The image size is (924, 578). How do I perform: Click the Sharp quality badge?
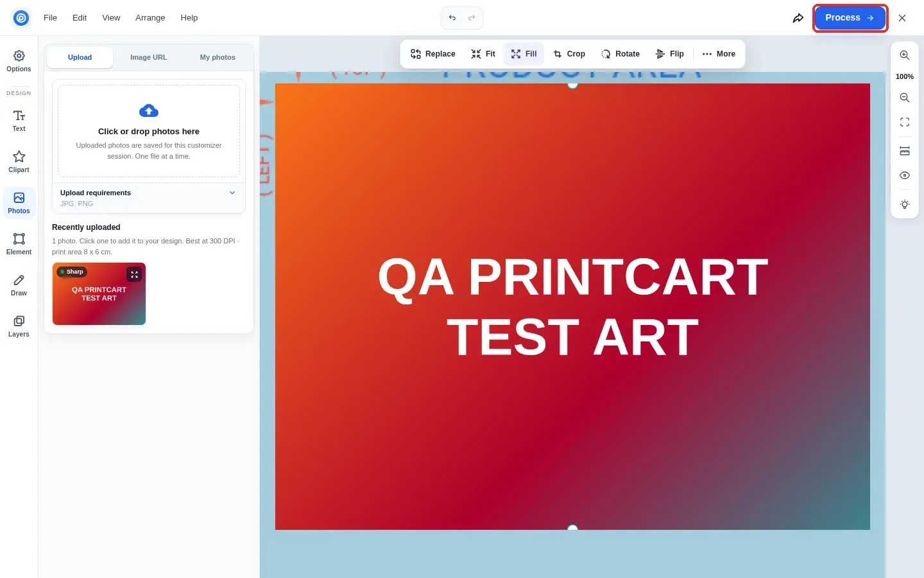[x=72, y=272]
